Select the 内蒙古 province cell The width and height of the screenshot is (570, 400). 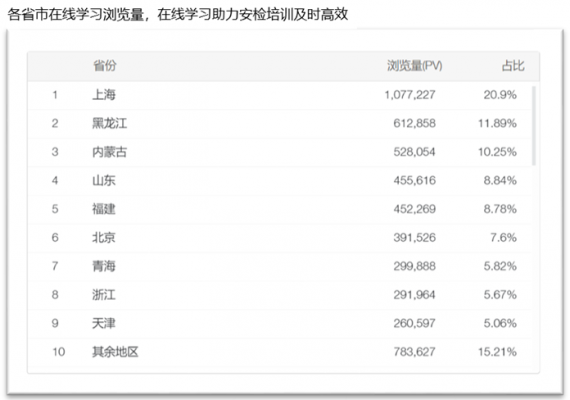tap(109, 152)
